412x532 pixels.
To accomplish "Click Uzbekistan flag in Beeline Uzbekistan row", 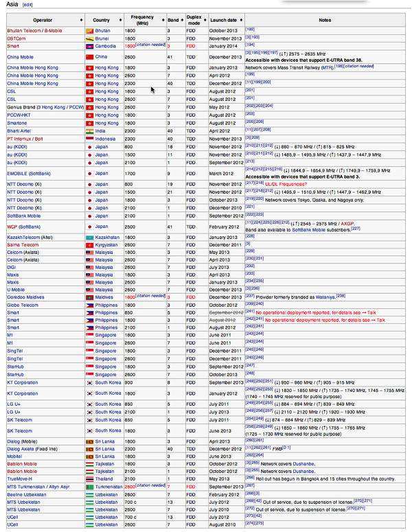I will (89, 495).
